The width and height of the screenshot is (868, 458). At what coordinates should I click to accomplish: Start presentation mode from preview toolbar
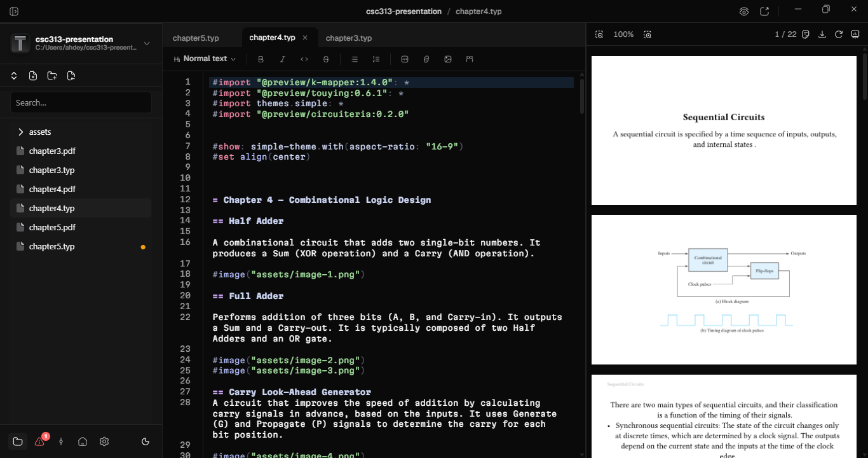[x=855, y=34]
